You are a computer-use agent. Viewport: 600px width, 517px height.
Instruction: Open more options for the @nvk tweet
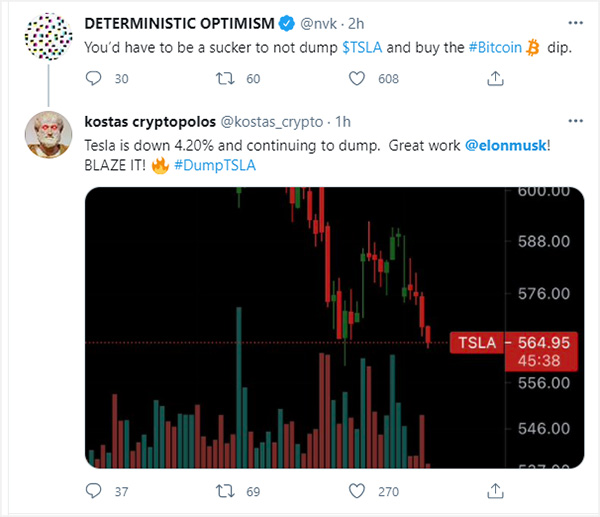(x=576, y=23)
